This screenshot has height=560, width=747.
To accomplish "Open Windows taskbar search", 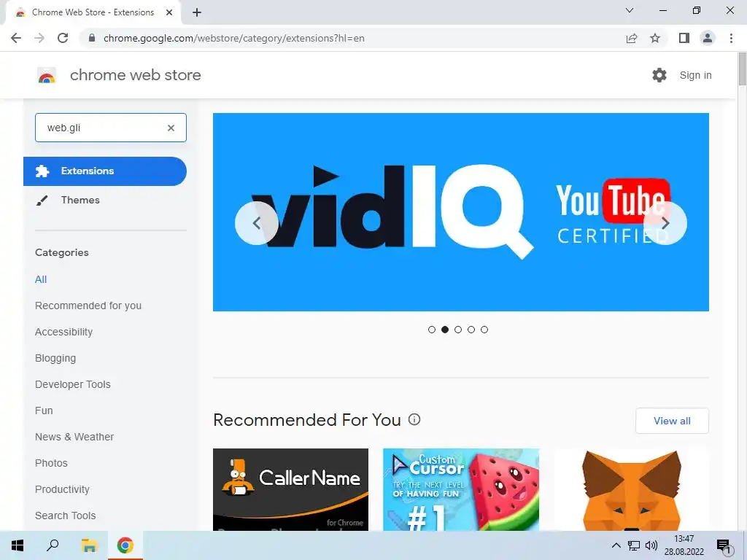I will 53,545.
